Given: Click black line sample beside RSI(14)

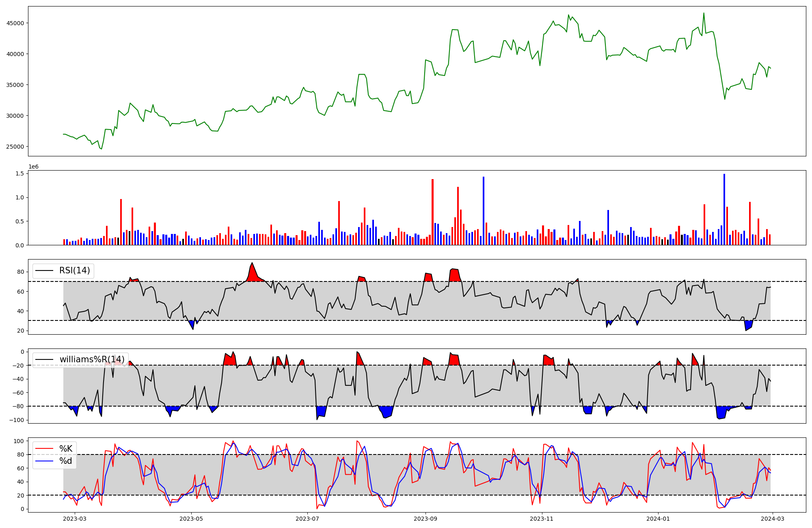Looking at the screenshot, I should click(44, 270).
